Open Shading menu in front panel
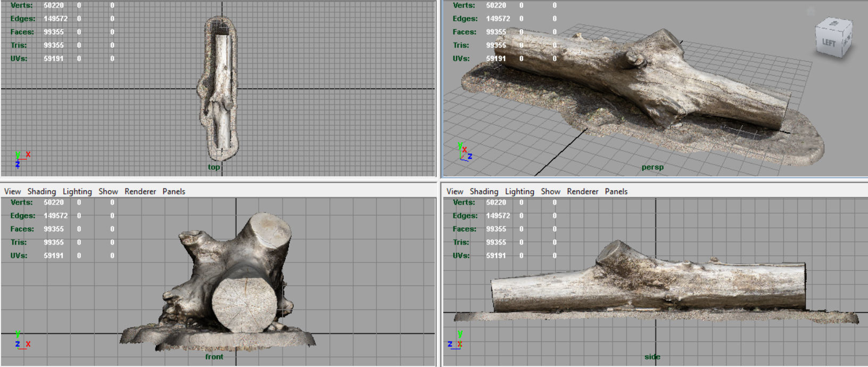Screen dimensions: 868x367 point(42,191)
